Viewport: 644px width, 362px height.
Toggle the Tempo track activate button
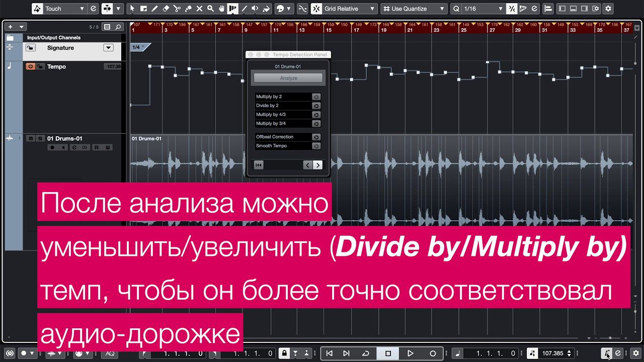click(x=30, y=66)
